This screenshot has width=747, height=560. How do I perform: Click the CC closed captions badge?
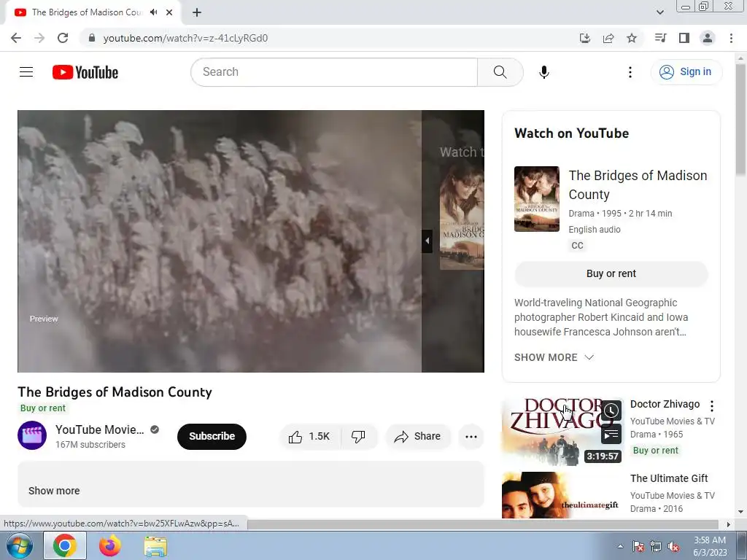(x=577, y=245)
